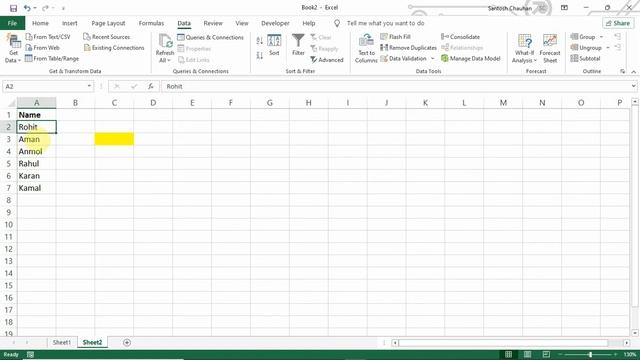Select the cell containing Anmol
This screenshot has width=640, height=360.
[36, 151]
